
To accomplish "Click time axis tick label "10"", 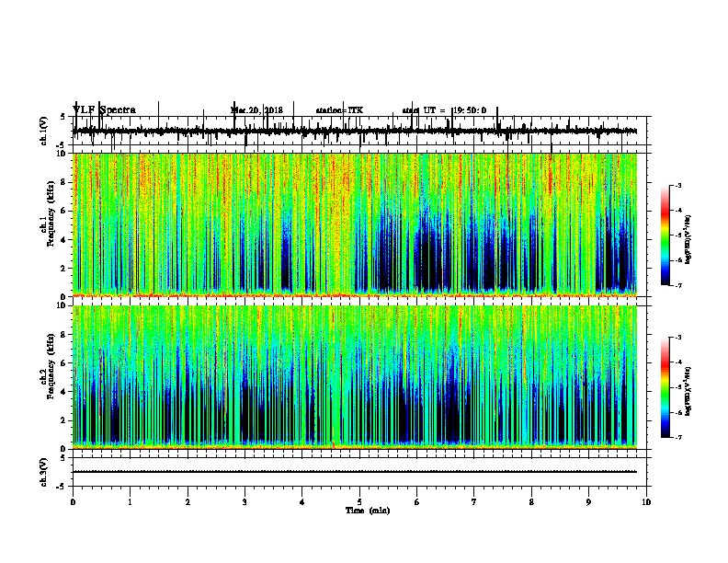I will click(646, 502).
